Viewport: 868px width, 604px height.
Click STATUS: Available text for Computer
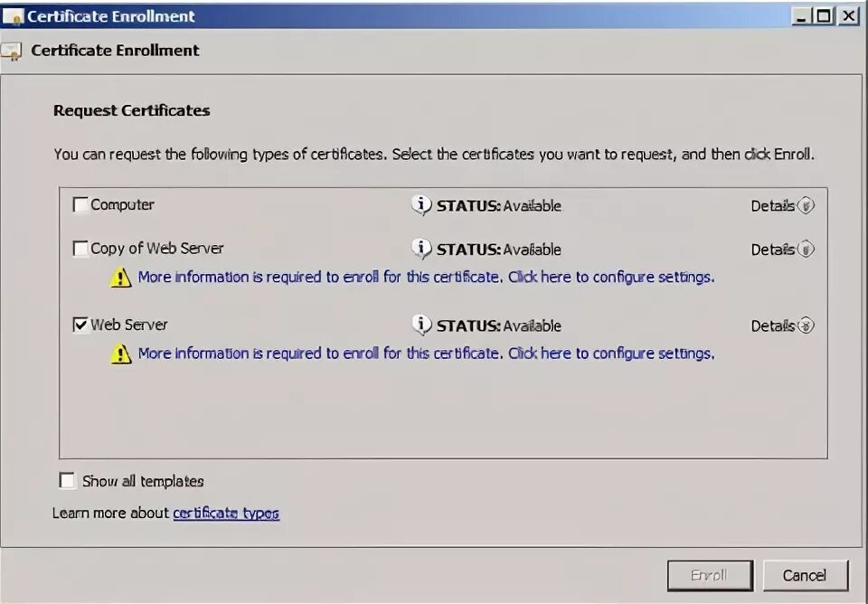499,206
